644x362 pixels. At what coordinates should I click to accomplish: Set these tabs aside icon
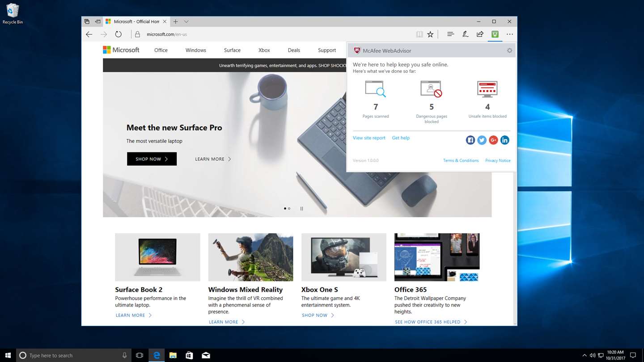(x=97, y=21)
